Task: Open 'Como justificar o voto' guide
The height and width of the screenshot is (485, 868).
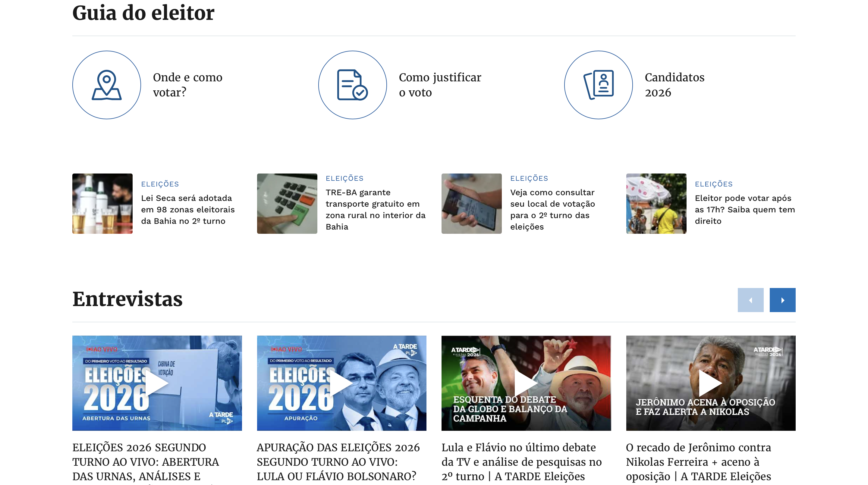Action: coord(440,85)
